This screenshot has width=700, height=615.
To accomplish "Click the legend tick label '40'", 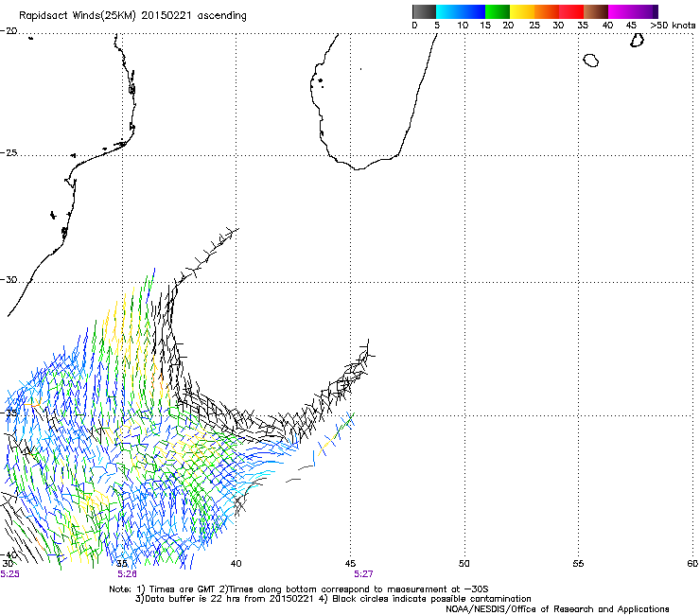I will click(x=607, y=25).
